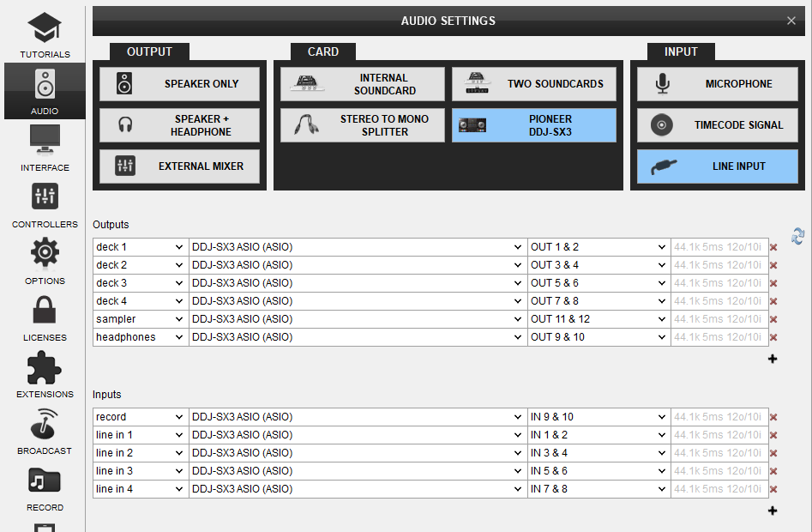Close the Audio Settings window
Viewport: 812px width, 532px height.
[791, 21]
